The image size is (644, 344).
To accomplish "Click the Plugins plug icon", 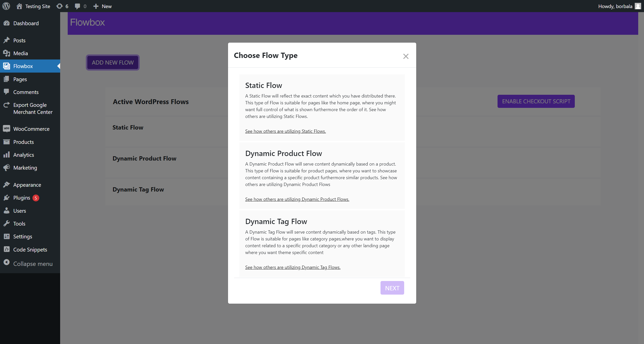I will point(7,198).
